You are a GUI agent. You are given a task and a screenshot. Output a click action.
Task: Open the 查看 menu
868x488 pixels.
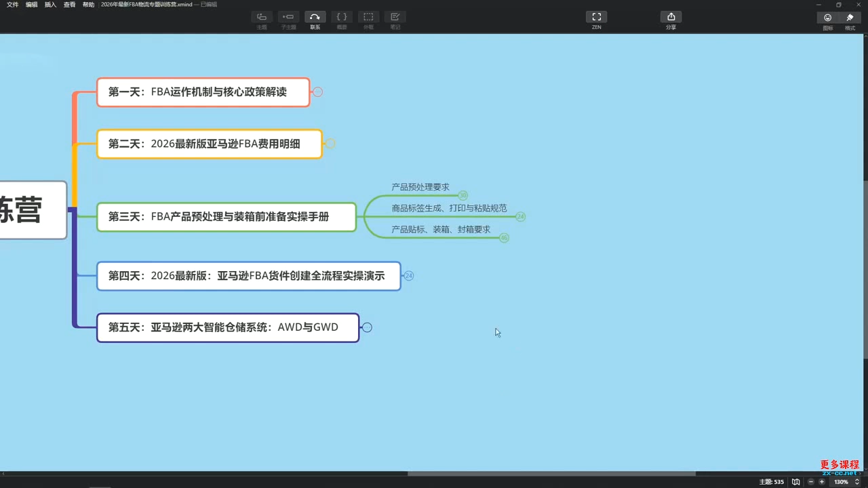click(70, 4)
